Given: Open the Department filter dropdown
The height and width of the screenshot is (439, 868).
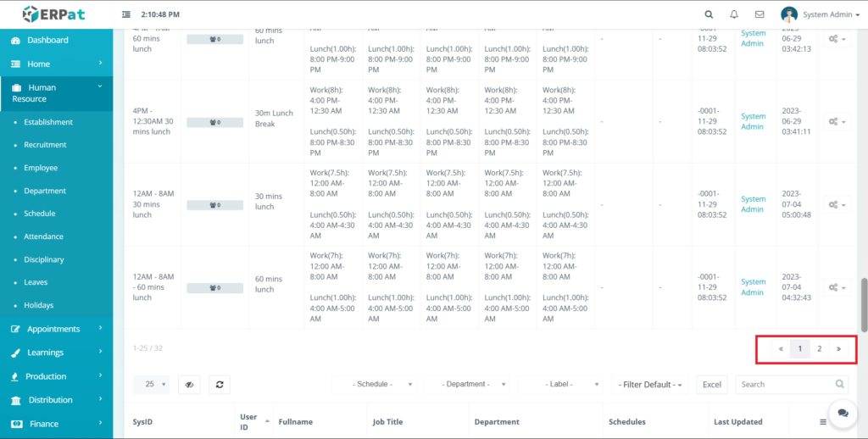Looking at the screenshot, I should pyautogui.click(x=467, y=384).
